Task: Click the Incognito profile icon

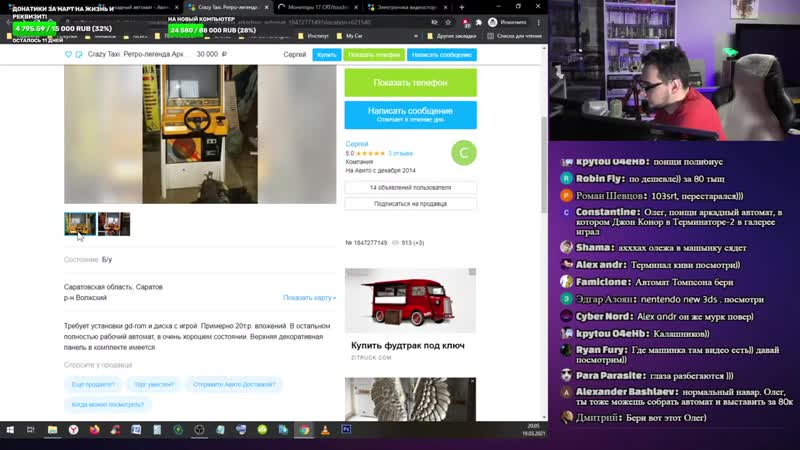Action: pos(507,22)
